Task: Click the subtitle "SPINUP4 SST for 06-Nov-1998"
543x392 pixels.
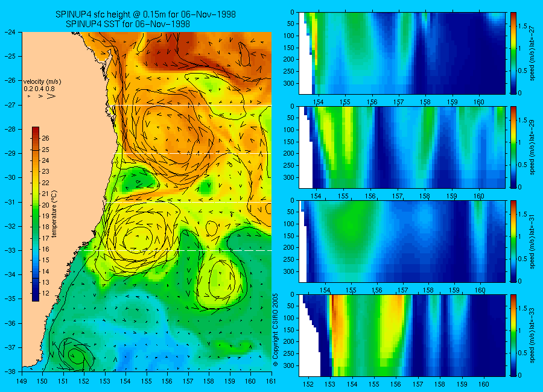Action: click(128, 24)
